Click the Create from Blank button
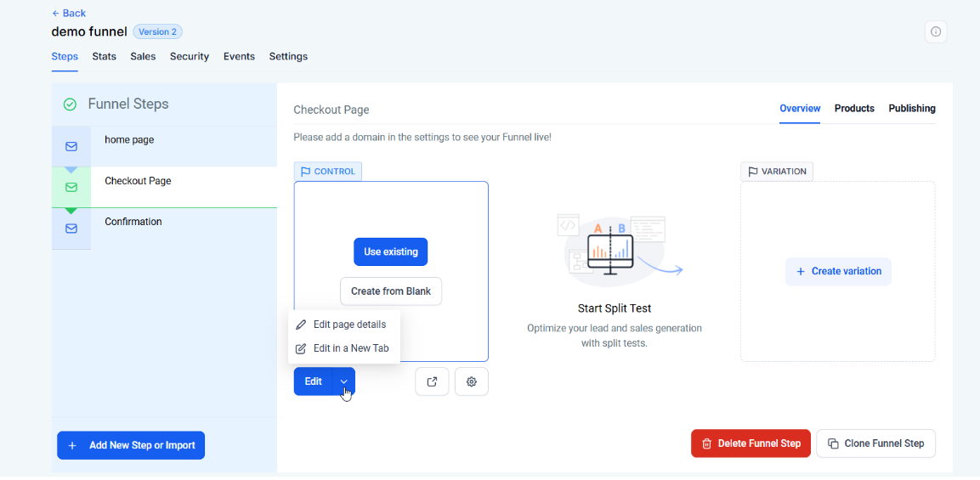 391,291
